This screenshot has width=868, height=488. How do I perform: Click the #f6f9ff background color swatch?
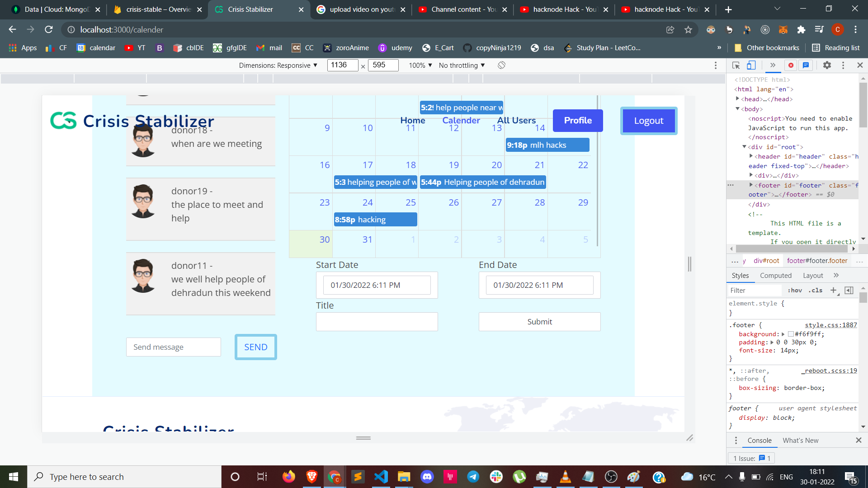click(791, 334)
